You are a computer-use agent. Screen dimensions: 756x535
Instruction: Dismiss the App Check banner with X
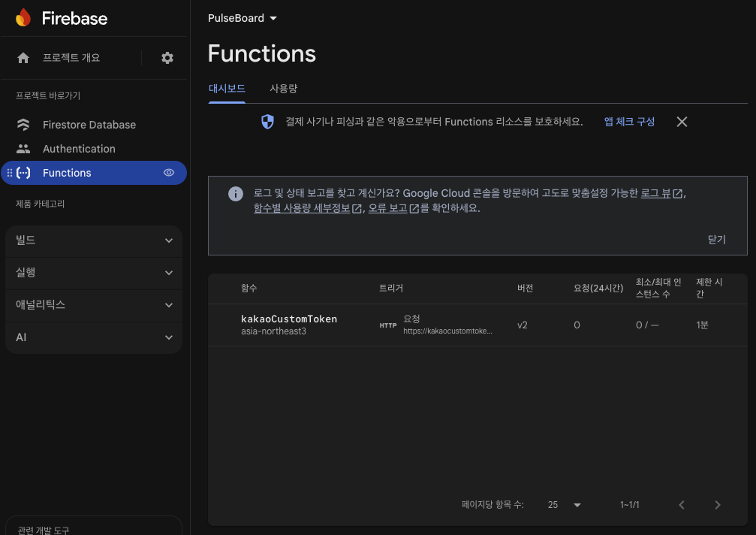coord(682,122)
